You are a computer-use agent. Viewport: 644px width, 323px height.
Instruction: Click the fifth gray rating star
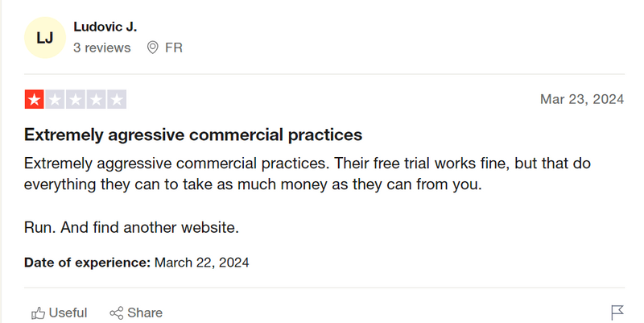117,101
